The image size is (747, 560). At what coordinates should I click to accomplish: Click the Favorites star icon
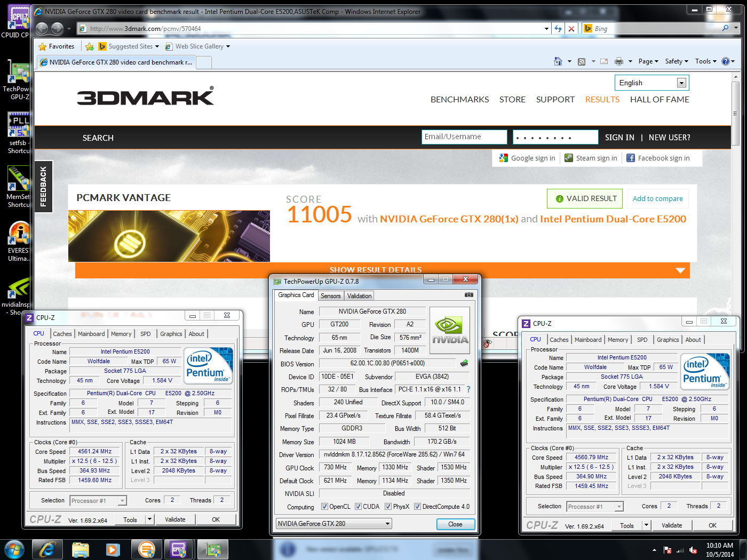(43, 46)
